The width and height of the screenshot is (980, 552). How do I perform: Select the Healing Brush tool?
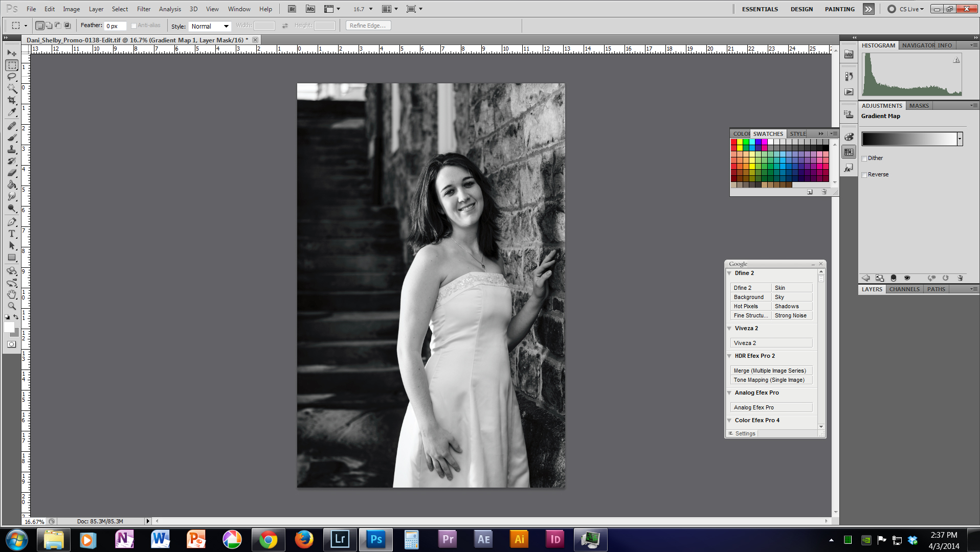pos(12,126)
